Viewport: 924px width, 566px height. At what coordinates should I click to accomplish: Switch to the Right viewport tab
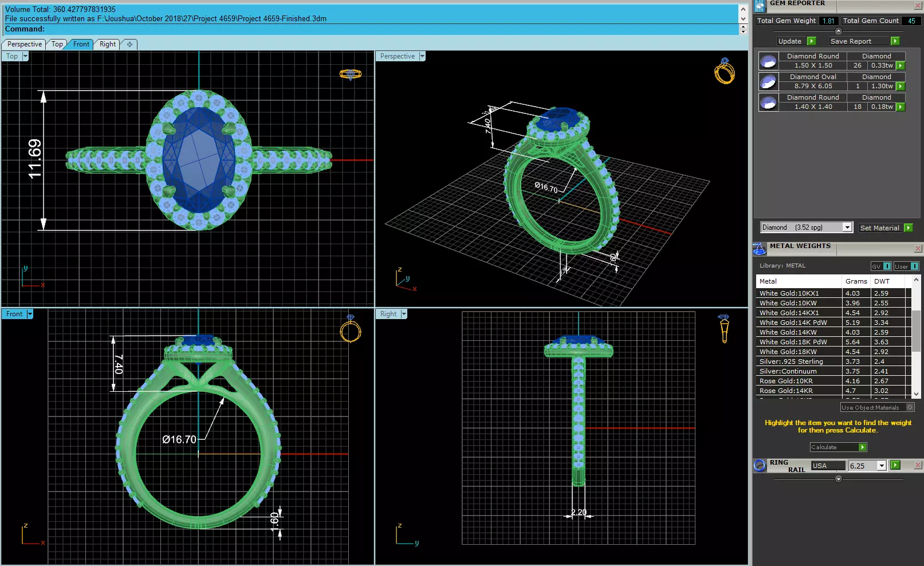[108, 44]
